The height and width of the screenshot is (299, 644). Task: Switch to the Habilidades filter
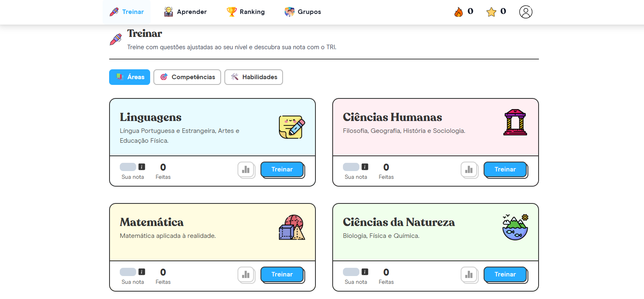[x=254, y=77]
